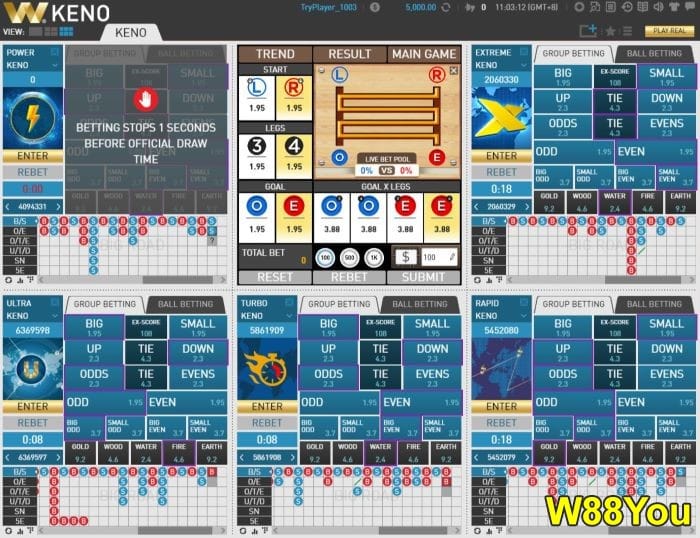Image resolution: width=700 pixels, height=538 pixels.
Task: Switch to three-panel view icon
Action: [51, 32]
